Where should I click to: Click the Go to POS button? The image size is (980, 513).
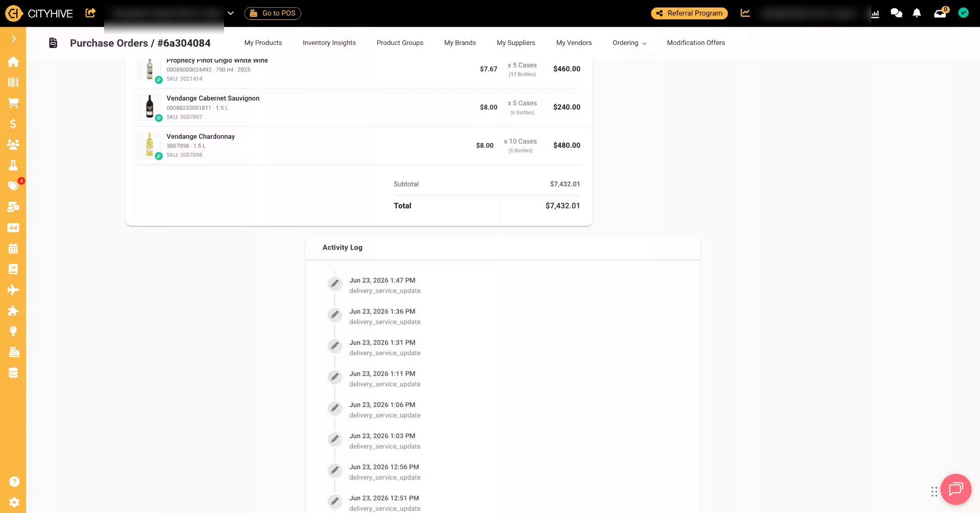(x=273, y=13)
